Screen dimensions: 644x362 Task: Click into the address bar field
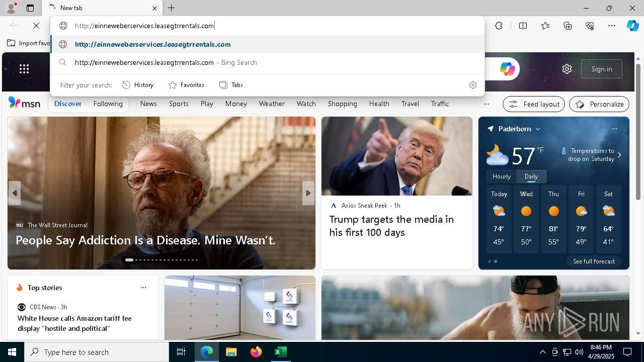[267, 26]
